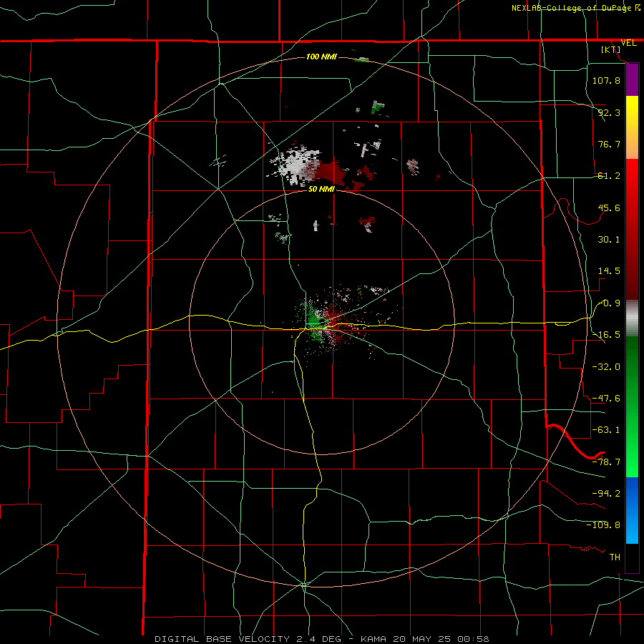Click the purple segment of velocity color bar

(632, 80)
